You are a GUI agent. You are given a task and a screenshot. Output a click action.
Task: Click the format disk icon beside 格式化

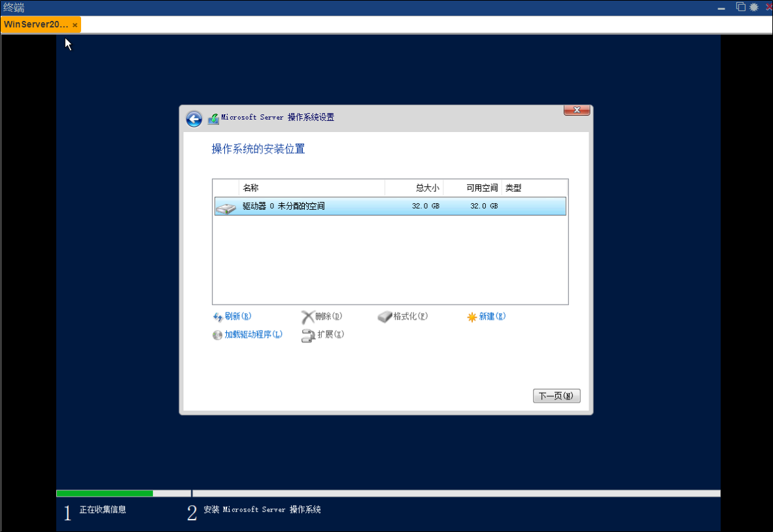pyautogui.click(x=385, y=317)
